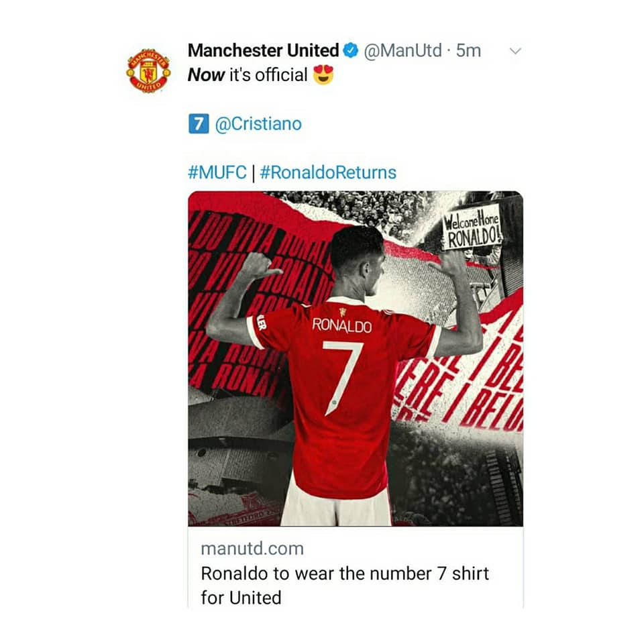Open the @Cristiano mention
644x644 pixels.
(258, 123)
